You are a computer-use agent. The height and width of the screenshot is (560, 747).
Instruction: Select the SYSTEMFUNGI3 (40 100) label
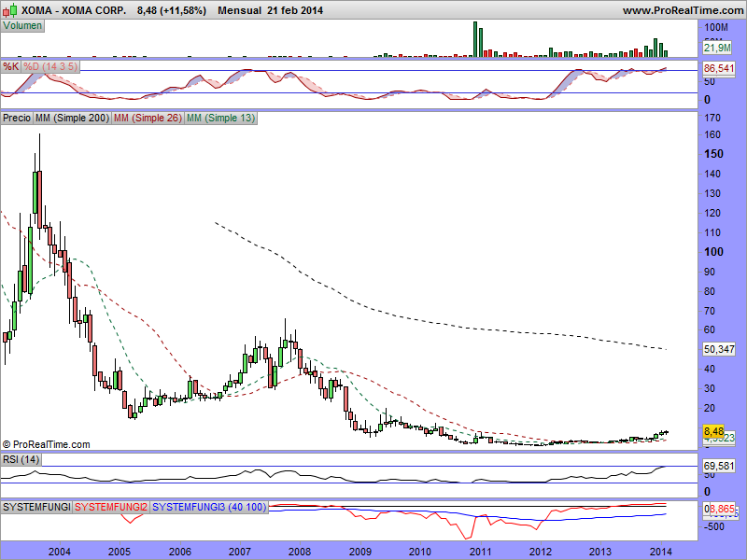tap(209, 507)
